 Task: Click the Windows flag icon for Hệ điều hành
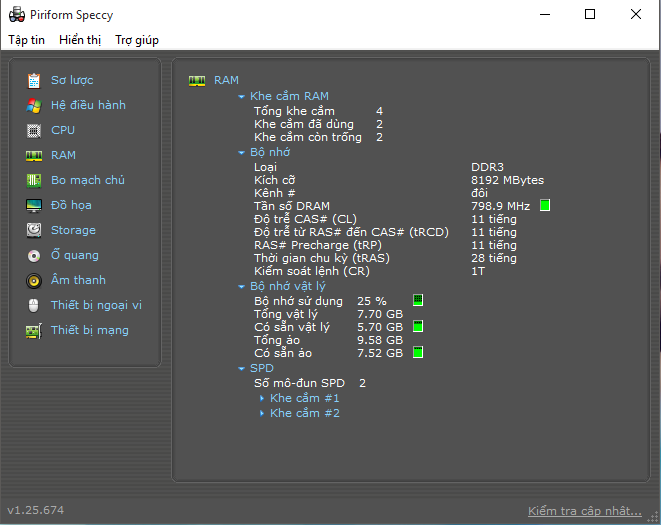34,105
